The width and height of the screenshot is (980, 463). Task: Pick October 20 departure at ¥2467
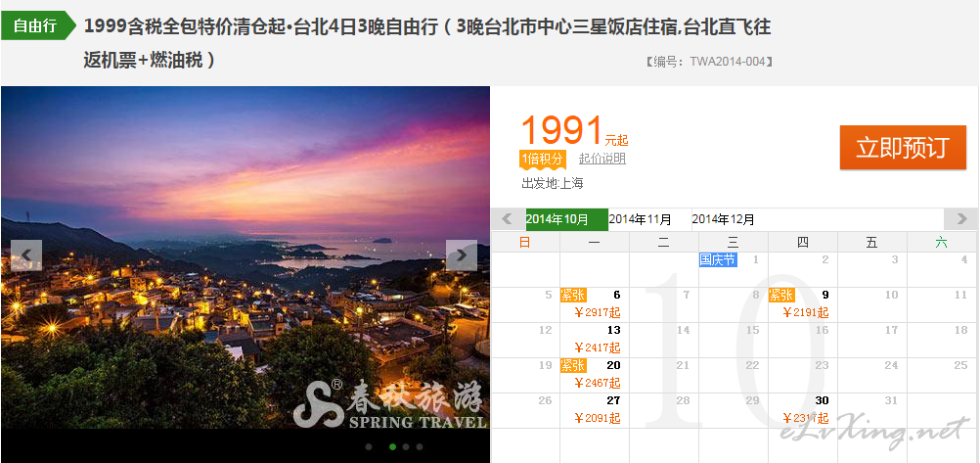[x=595, y=375]
